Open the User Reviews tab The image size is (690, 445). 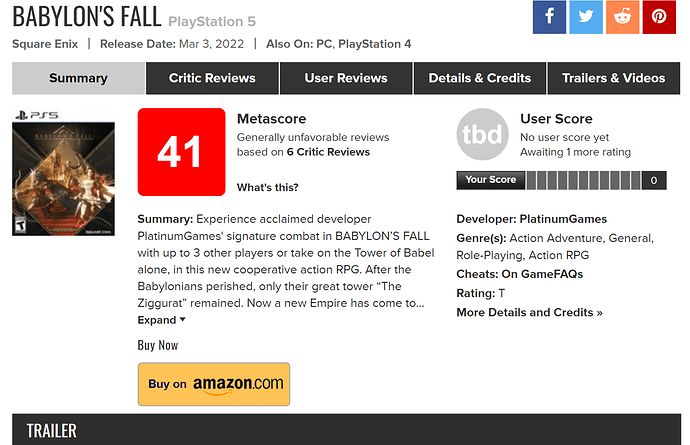click(346, 78)
